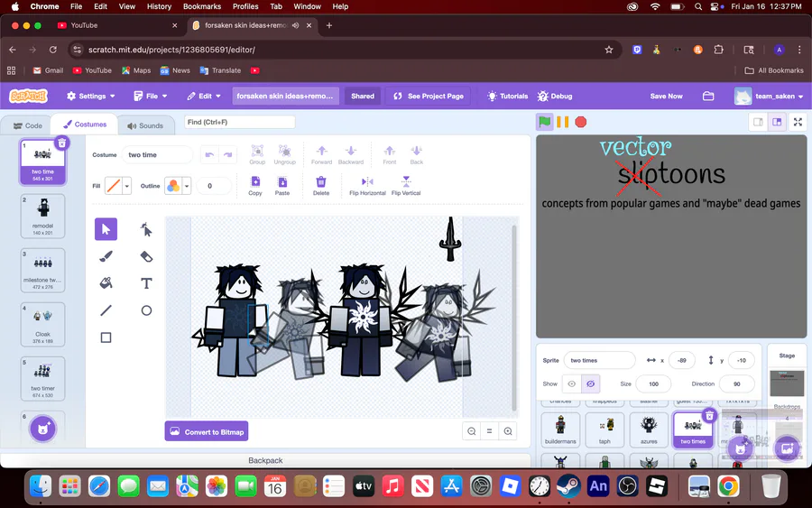This screenshot has height=508, width=812.
Task: Select the remodel costume thumbnail
Action: (x=43, y=216)
